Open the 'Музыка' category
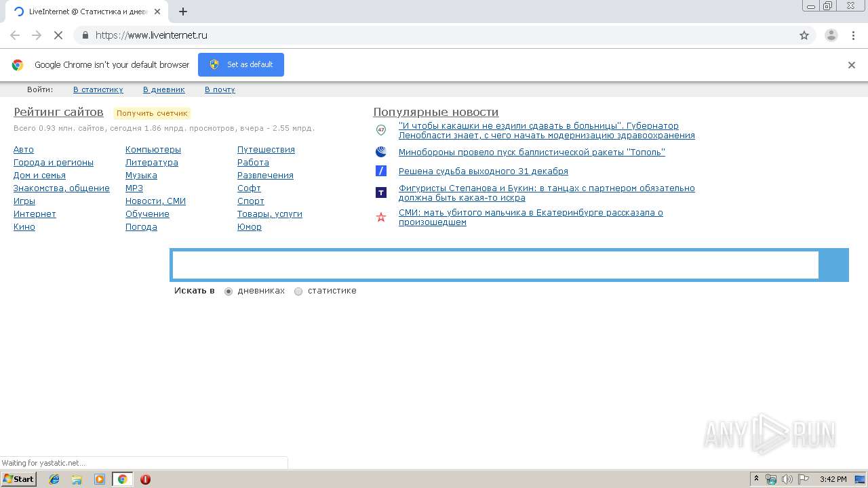The height and width of the screenshot is (488, 868). [141, 176]
